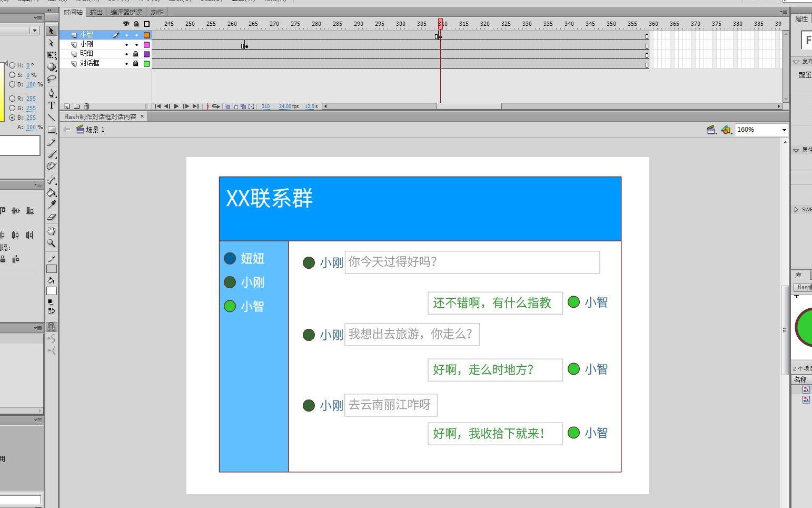Viewport: 812px width, 508px height.
Task: Step forward one frame
Action: 186,106
